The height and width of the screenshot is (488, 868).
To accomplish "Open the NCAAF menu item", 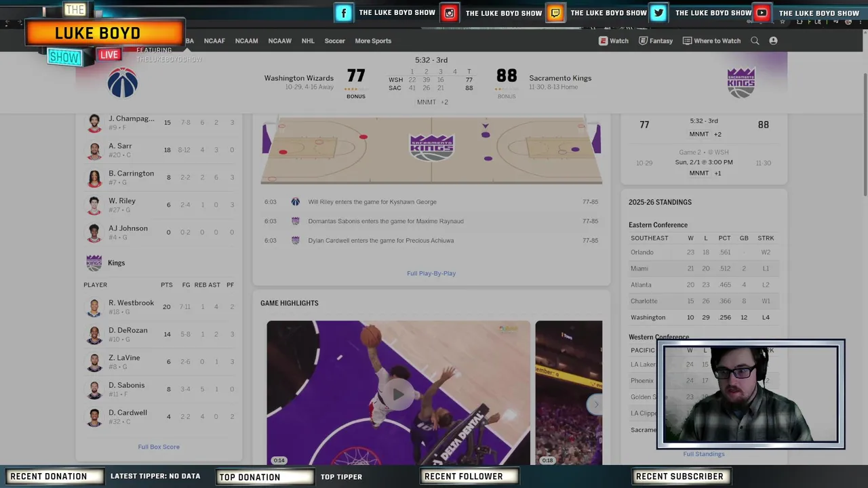I will tap(214, 41).
